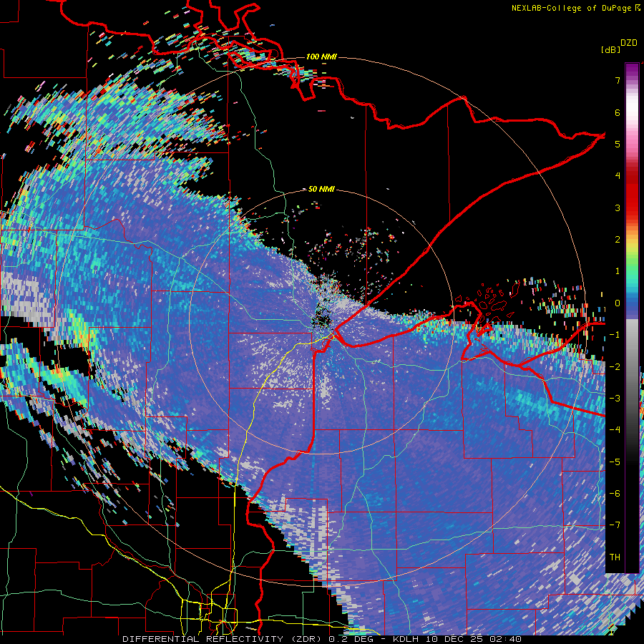This screenshot has width=644, height=644.
Task: Click the "TH" label on the scale
Action: point(615,557)
